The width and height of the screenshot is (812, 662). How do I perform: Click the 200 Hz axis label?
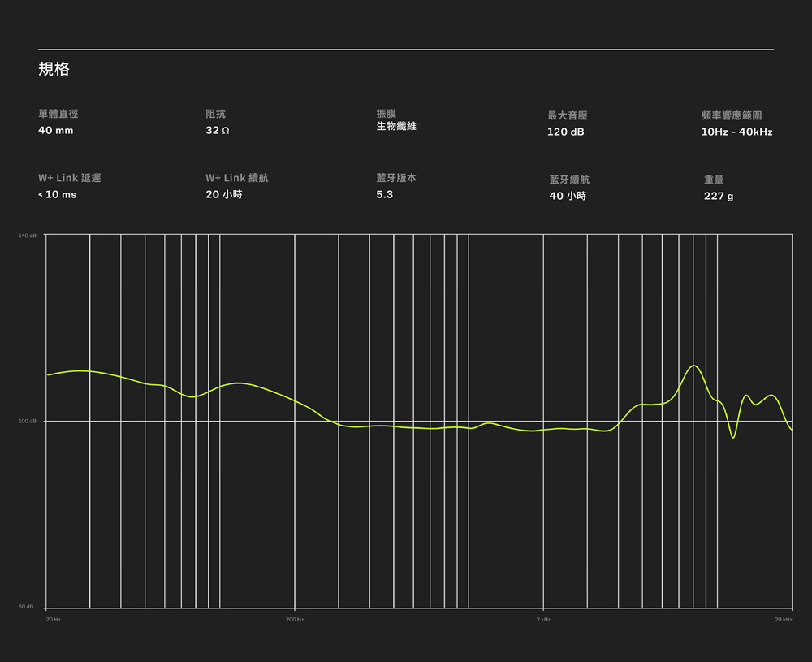(295, 620)
